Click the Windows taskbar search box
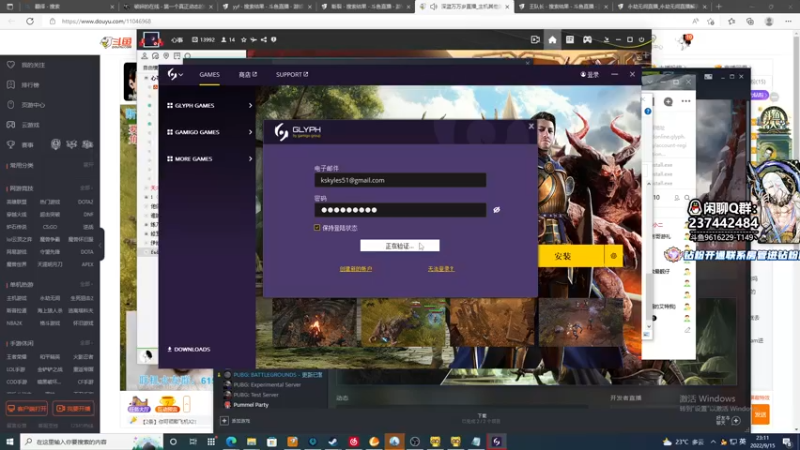The height and width of the screenshot is (450, 800). (91, 442)
